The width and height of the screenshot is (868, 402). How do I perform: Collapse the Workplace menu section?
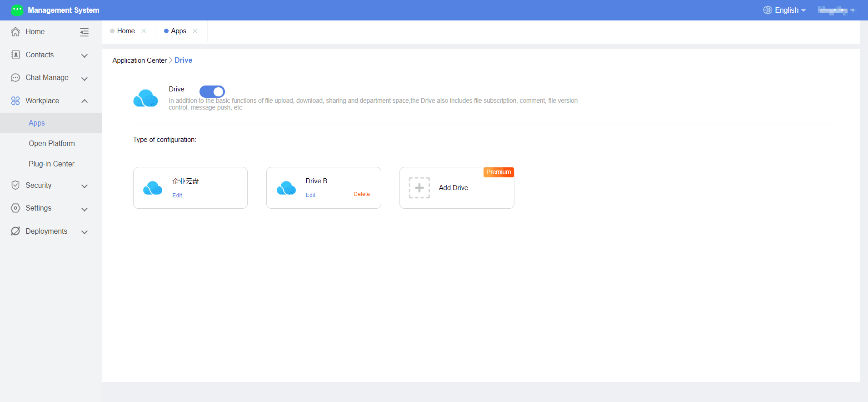tap(85, 101)
